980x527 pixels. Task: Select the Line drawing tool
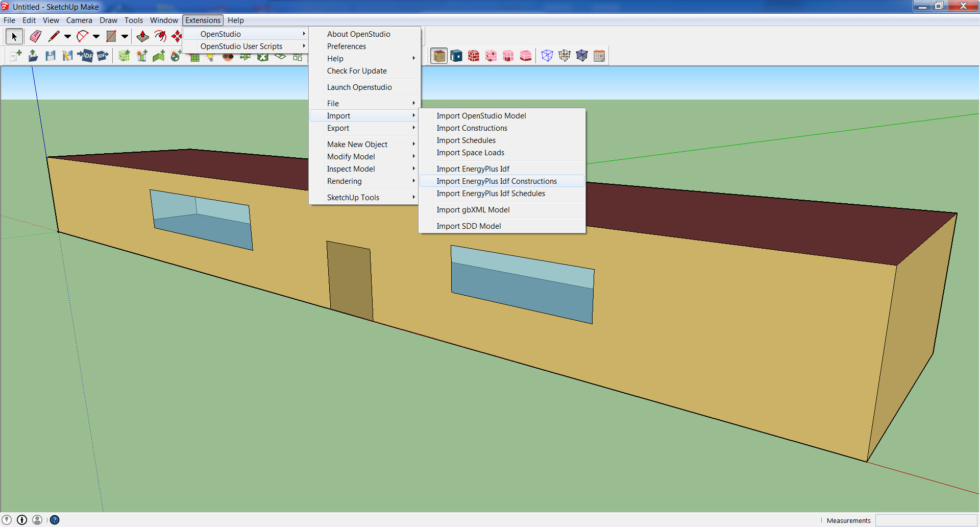[x=54, y=36]
